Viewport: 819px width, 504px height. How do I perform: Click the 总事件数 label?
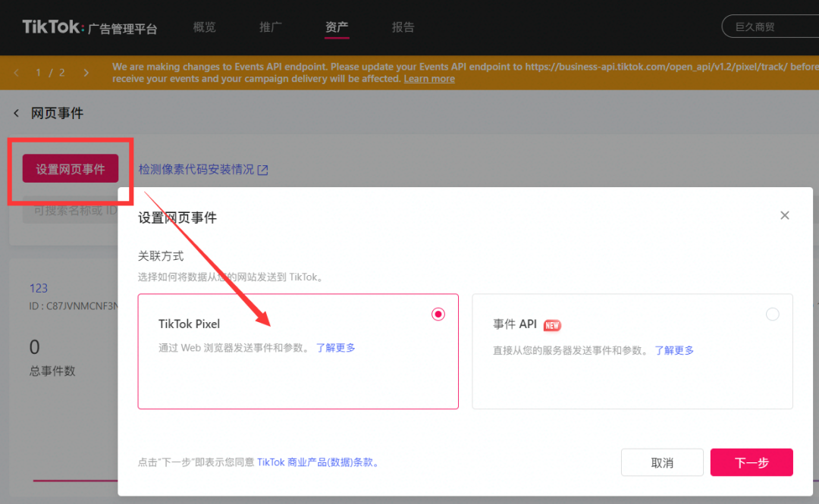point(52,371)
